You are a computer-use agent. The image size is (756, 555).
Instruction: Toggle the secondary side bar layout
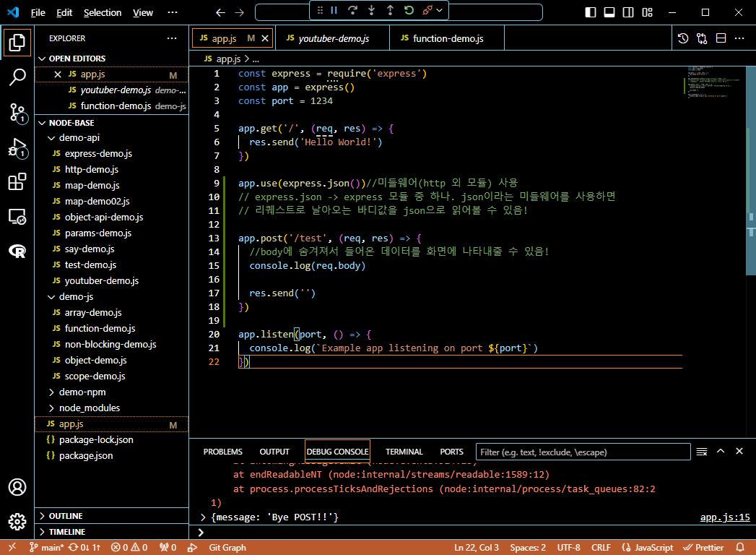[x=628, y=12]
